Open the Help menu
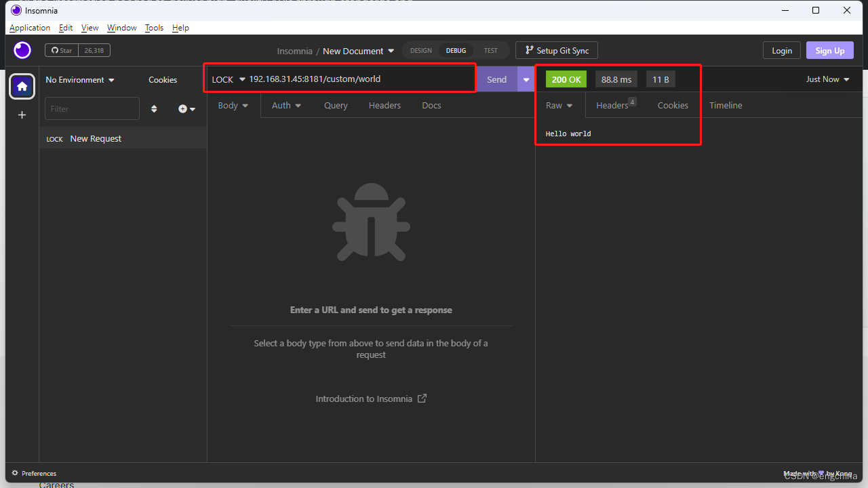The width and height of the screenshot is (868, 488). (x=180, y=28)
